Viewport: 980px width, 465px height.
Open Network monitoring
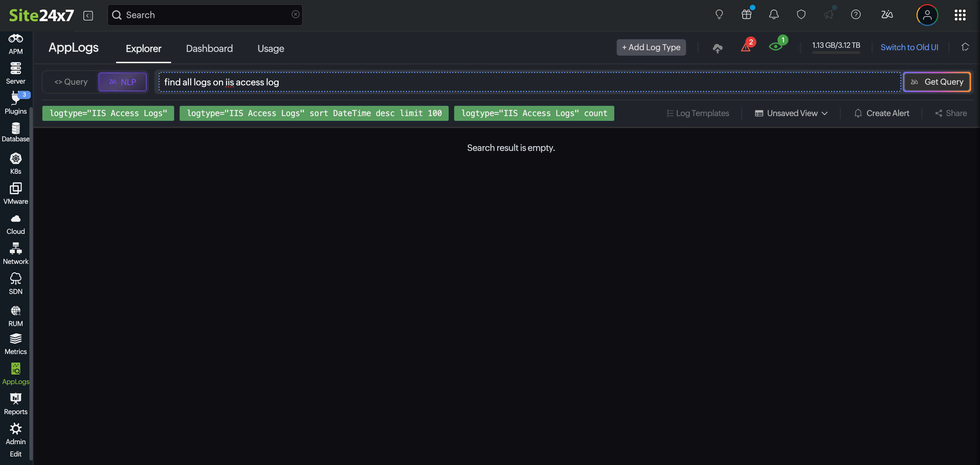[x=16, y=254]
